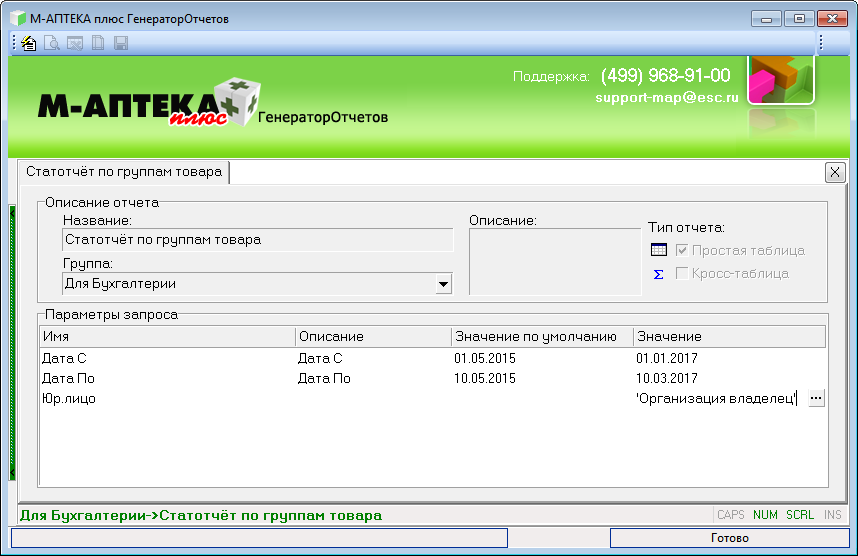Click the run report lightning toolbar icon
The image size is (858, 556).
[28, 43]
